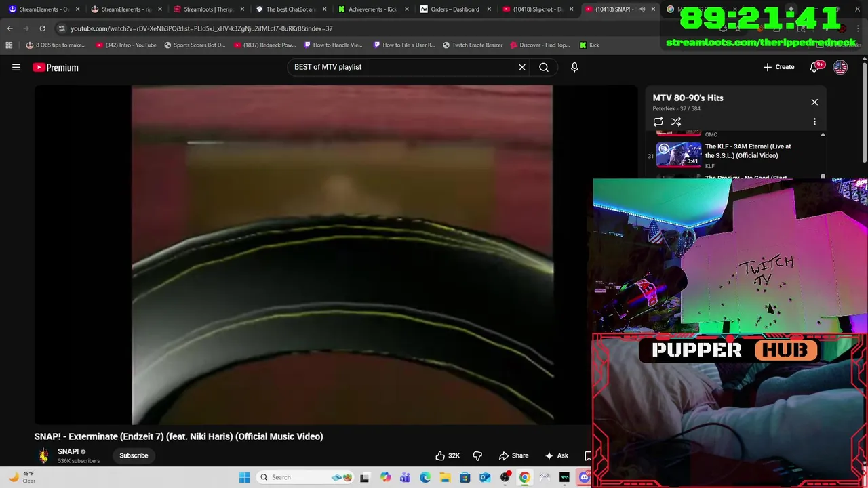The height and width of the screenshot is (488, 868).
Task: Open the Windows Start menu
Action: [244, 477]
